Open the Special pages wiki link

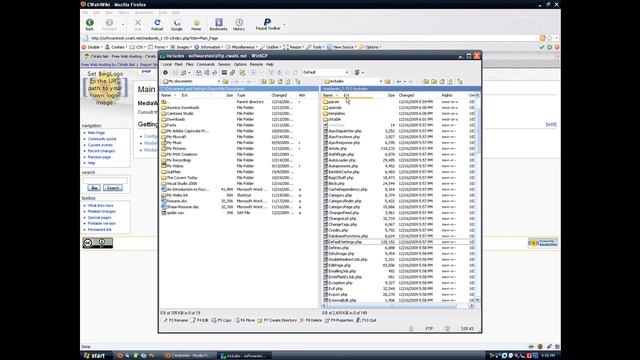[99, 218]
